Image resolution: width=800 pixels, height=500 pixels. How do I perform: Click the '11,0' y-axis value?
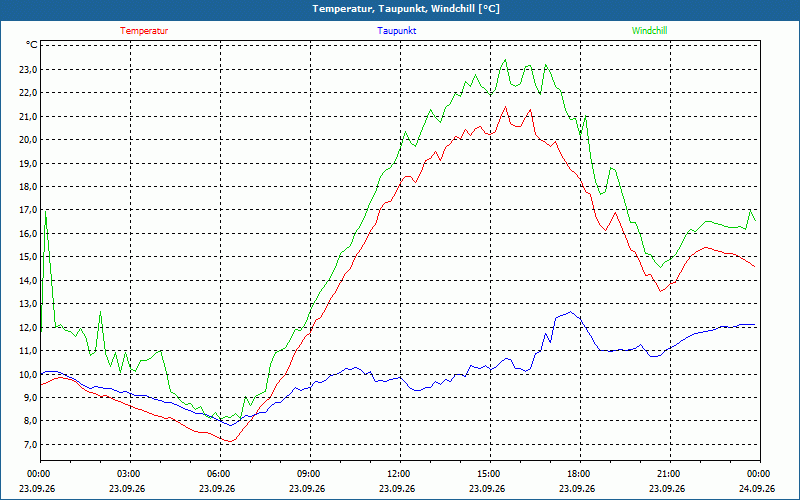pyautogui.click(x=28, y=351)
